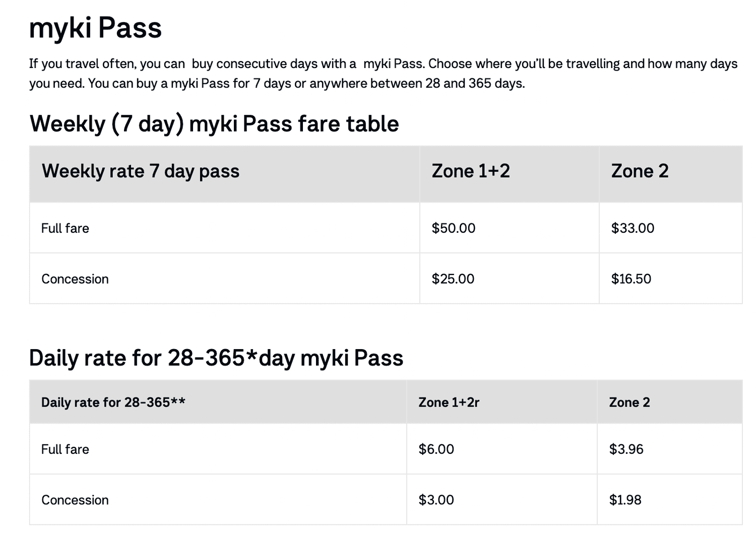Viewport: 756px width, 535px height.
Task: Select the $25.00 weekly concession cell
Action: coord(453,279)
